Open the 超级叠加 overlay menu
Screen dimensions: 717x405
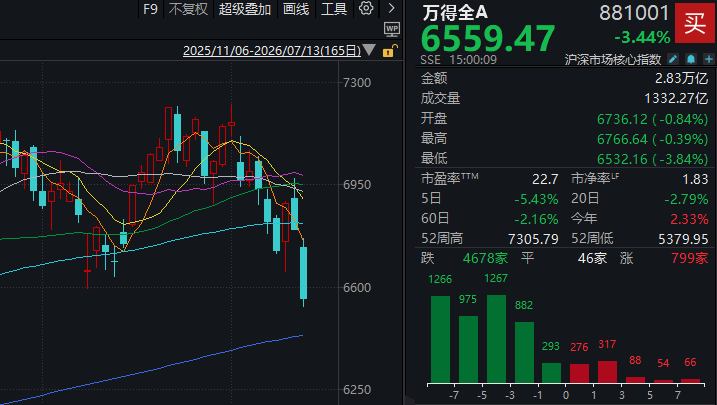click(x=245, y=9)
